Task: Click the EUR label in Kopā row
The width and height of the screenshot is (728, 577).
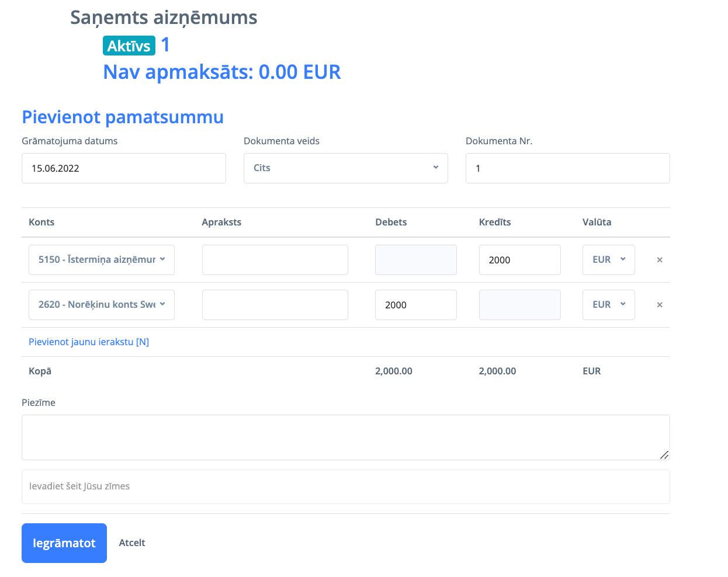Action: pos(592,371)
